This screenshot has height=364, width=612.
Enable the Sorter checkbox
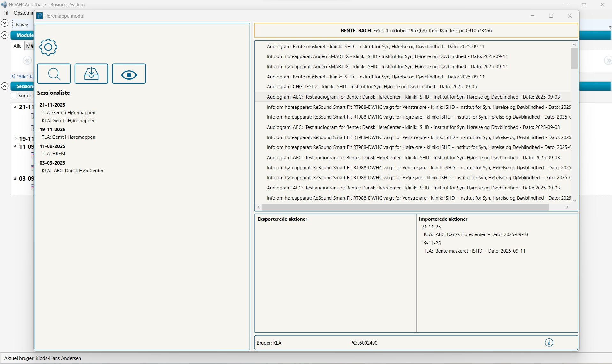[x=14, y=96]
